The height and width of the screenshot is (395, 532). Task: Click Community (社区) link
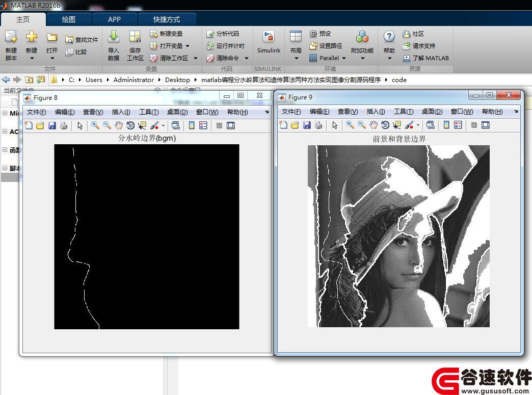coord(413,34)
